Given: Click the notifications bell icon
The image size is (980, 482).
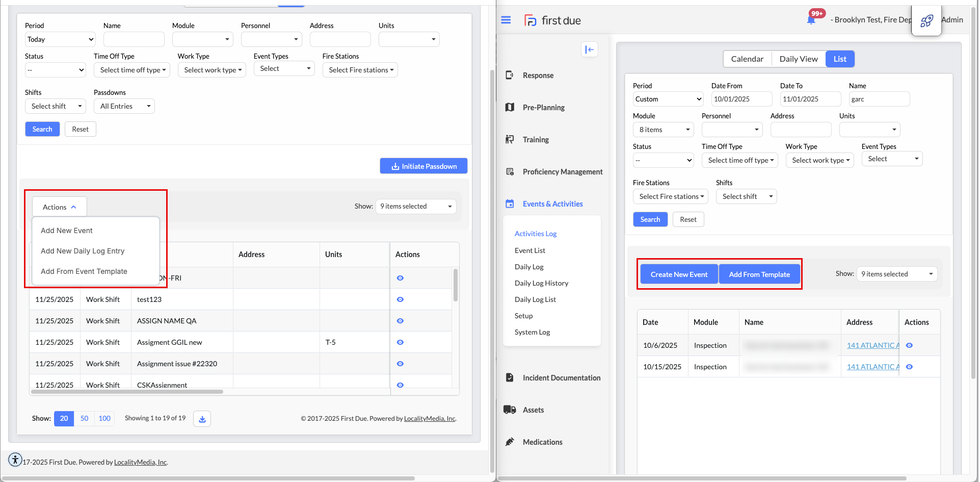Looking at the screenshot, I should [811, 20].
